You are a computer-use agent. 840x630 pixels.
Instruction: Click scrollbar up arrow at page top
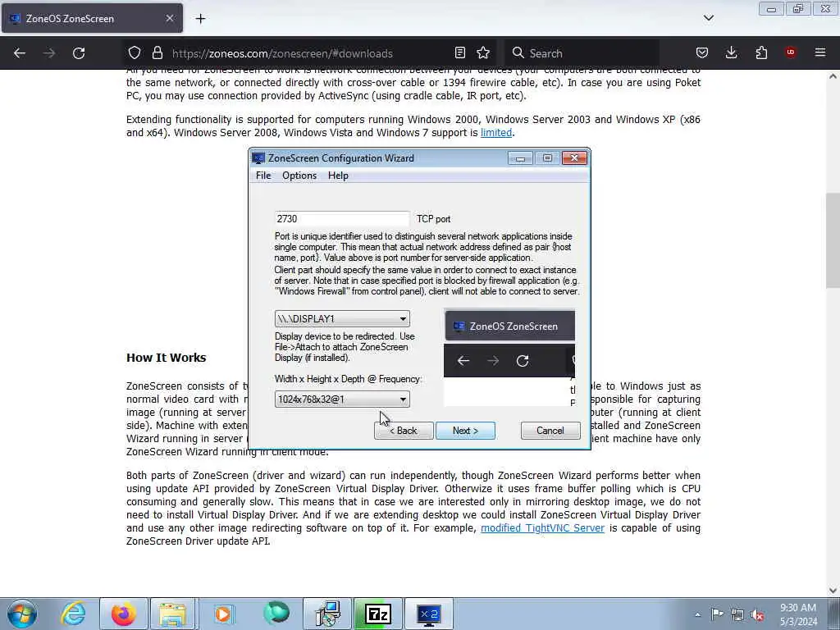point(833,76)
